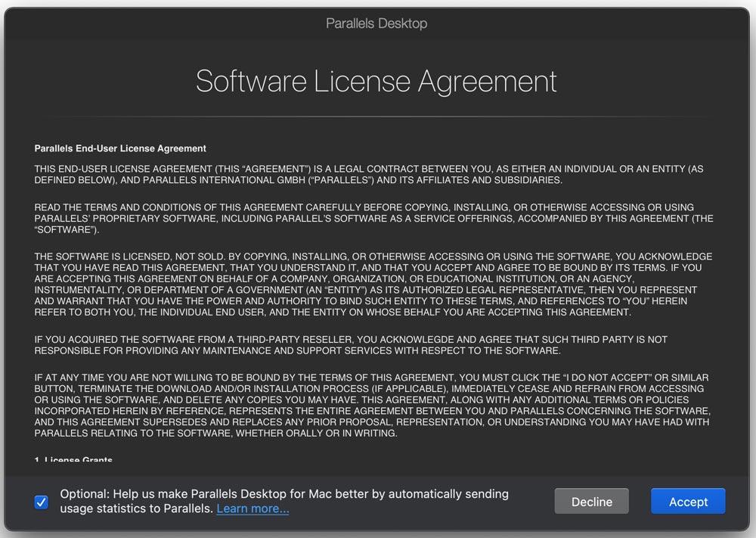
Task: Select the bold Parallels End-User License Agreement heading
Action: click(x=120, y=148)
